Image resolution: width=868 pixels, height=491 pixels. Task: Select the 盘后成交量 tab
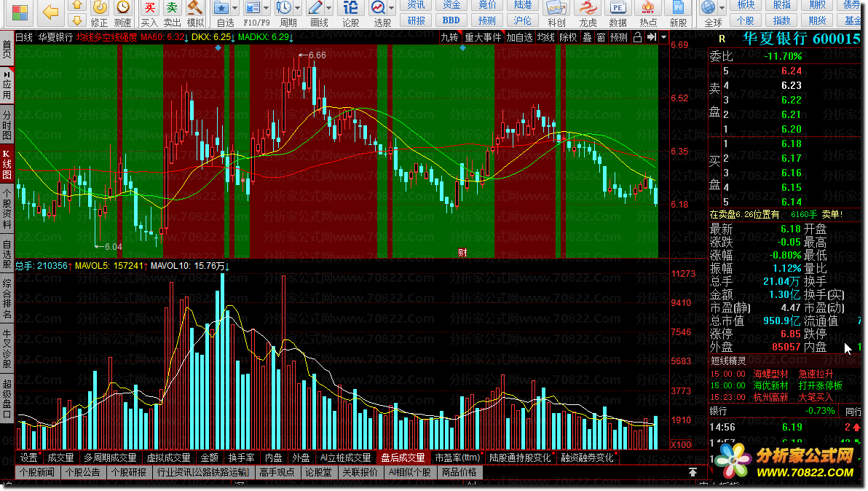403,457
